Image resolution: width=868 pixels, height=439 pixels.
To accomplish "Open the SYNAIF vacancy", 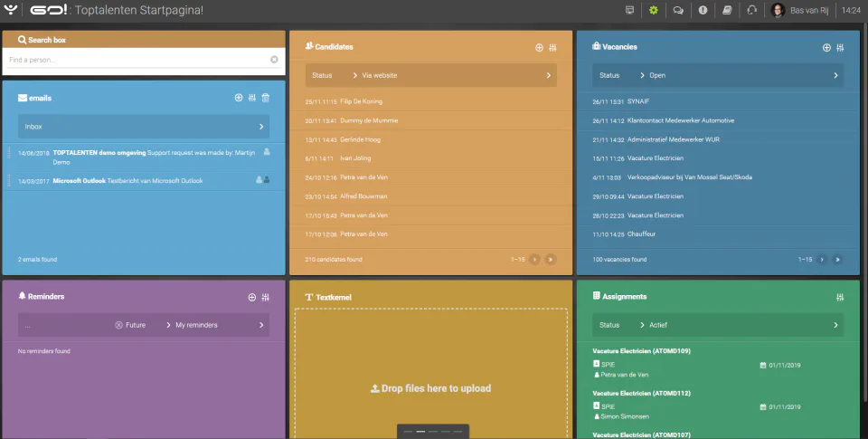I will 638,101.
